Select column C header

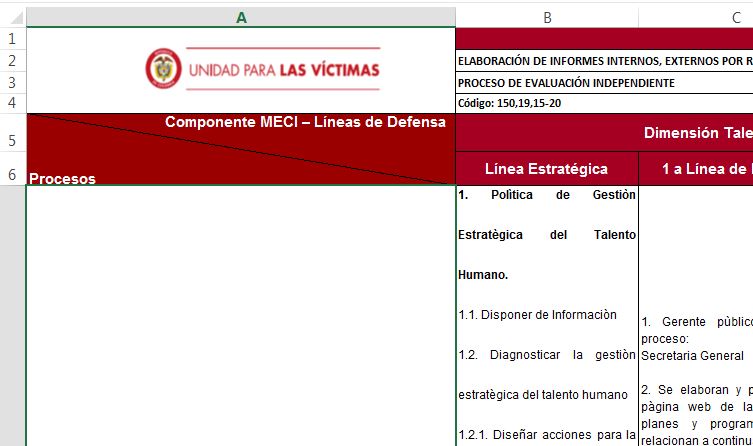(696, 18)
